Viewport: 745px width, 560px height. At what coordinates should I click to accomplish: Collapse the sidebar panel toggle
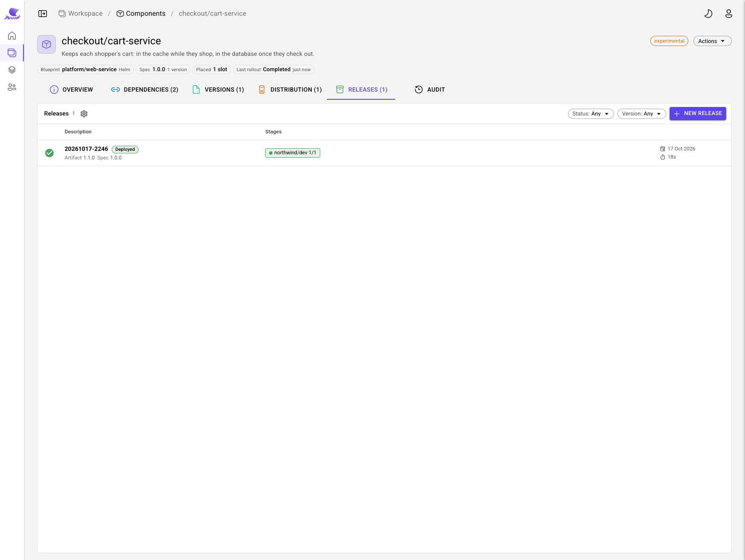point(43,14)
